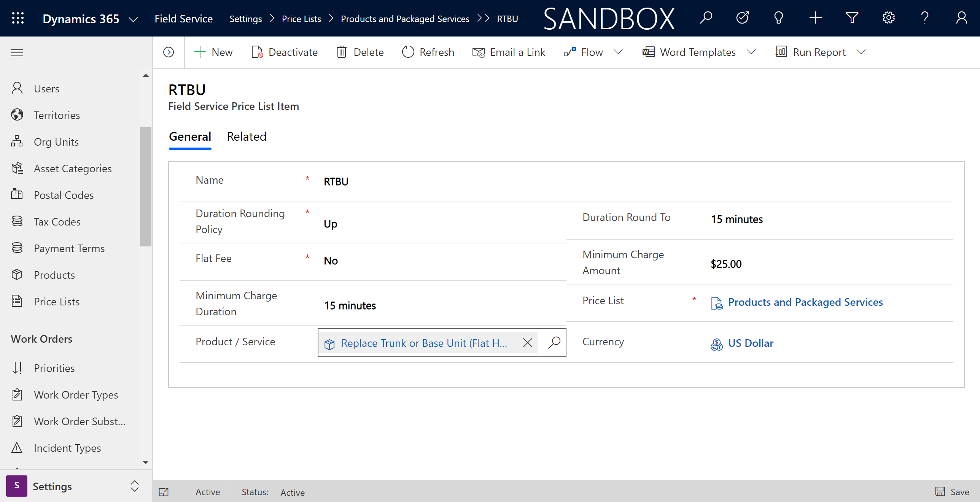The height and width of the screenshot is (502, 980).
Task: Expand the Word Templates dropdown
Action: (x=753, y=52)
